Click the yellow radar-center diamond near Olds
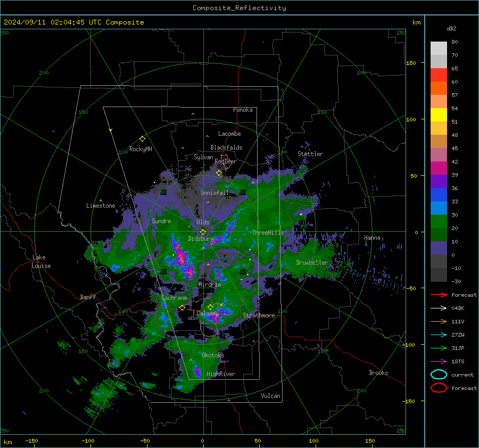 tap(203, 232)
